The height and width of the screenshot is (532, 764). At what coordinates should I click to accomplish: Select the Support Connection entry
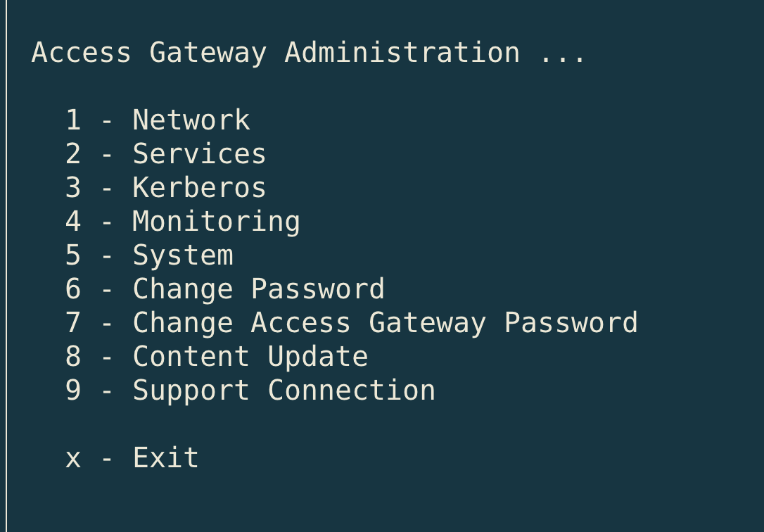click(284, 391)
